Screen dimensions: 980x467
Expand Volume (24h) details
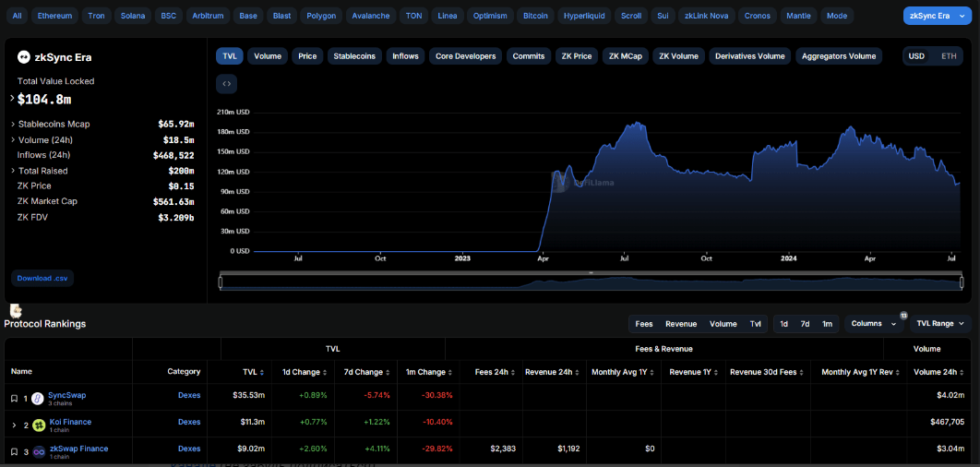[13, 140]
